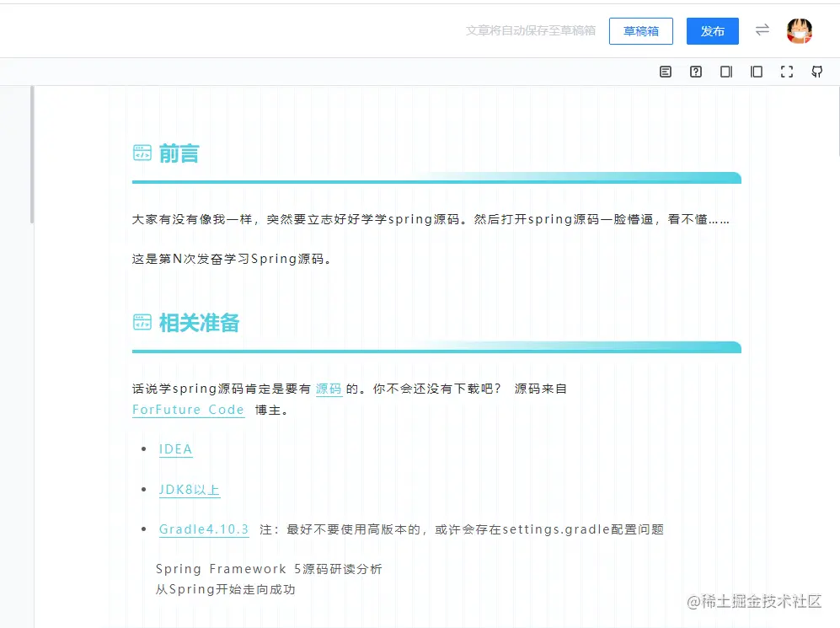
Task: Click the blue 发布 publish button
Action: click(x=713, y=31)
